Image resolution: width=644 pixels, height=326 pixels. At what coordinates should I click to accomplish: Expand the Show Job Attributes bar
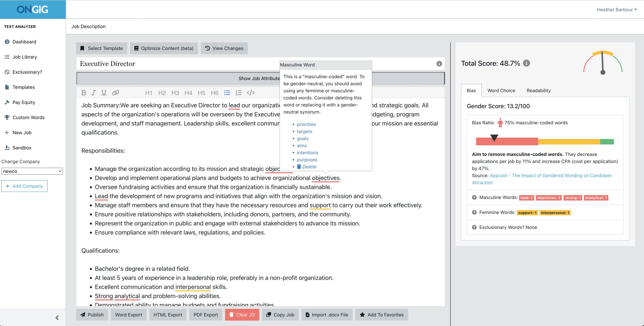point(260,78)
